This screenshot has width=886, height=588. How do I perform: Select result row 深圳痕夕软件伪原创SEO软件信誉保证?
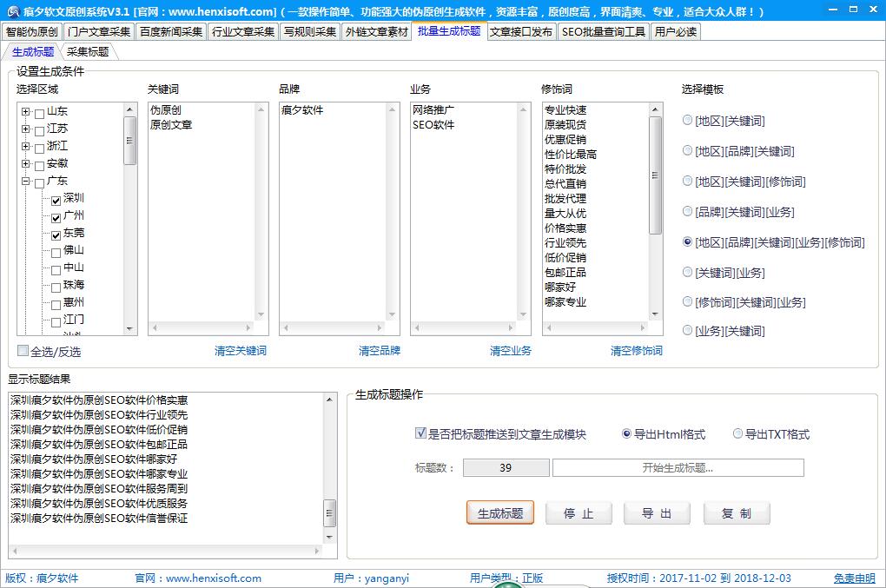pyautogui.click(x=99, y=518)
